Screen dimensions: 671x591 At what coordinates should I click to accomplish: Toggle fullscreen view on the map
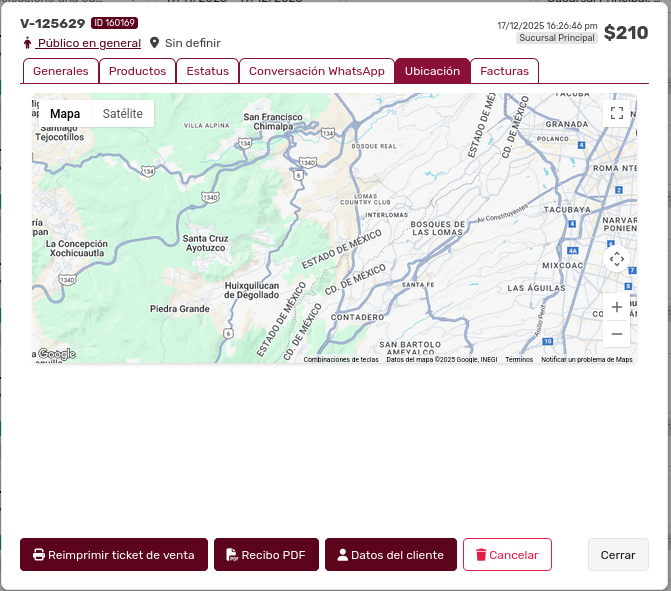pos(617,113)
